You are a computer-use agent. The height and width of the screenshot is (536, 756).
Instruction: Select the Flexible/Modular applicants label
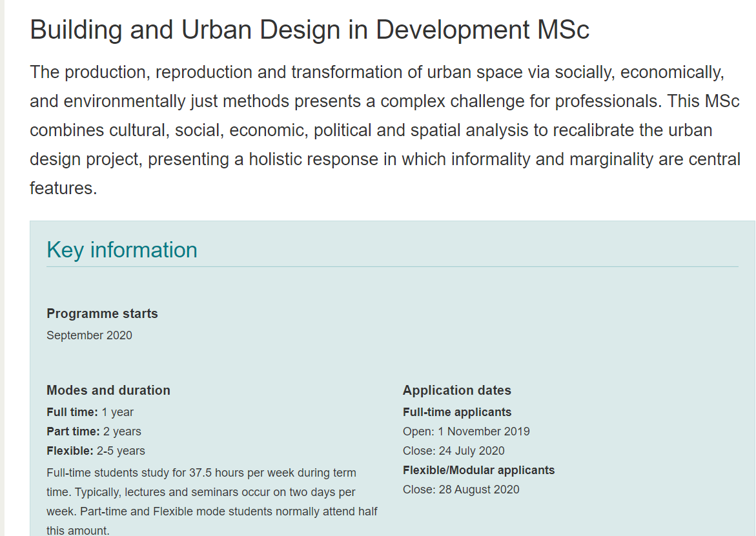point(478,470)
